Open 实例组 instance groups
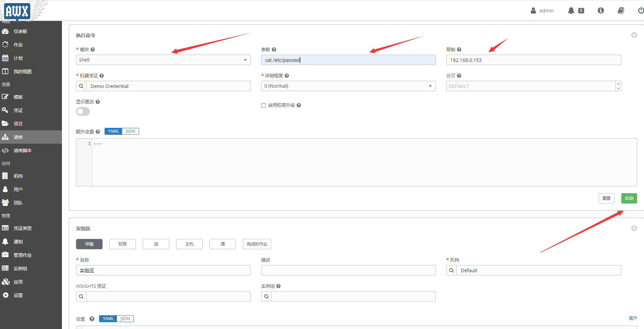Image resolution: width=644 pixels, height=329 pixels. pyautogui.click(x=20, y=268)
